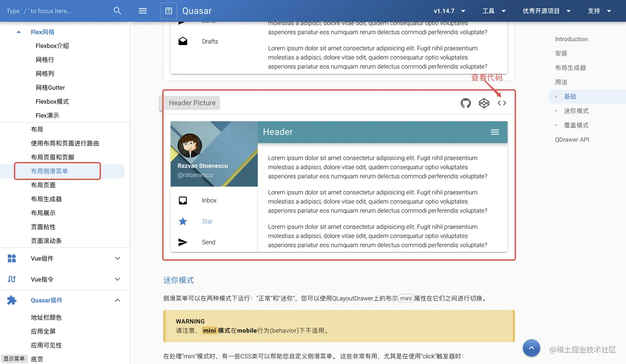Click the Quasar title in the header
The image size is (626, 364).
point(197,11)
